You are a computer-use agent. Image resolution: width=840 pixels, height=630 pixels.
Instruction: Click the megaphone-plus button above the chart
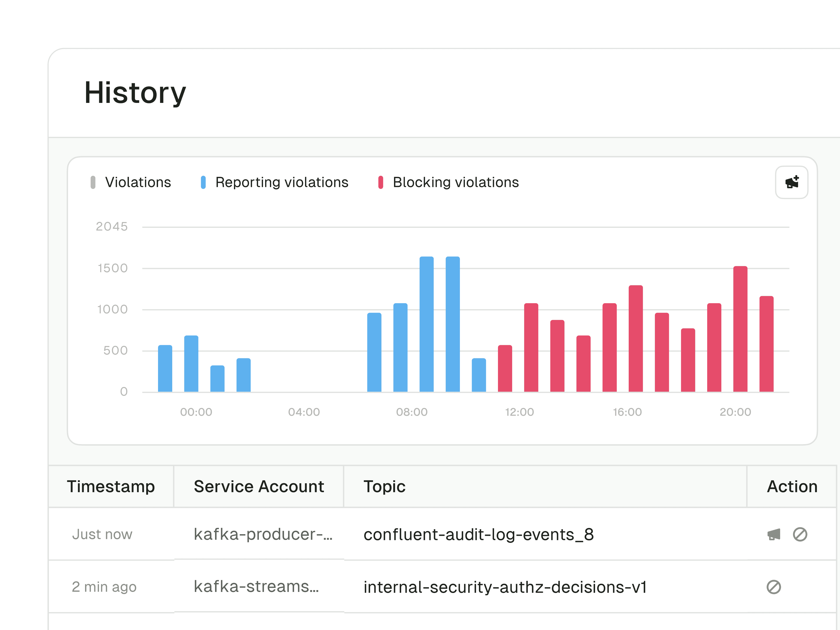[791, 182]
